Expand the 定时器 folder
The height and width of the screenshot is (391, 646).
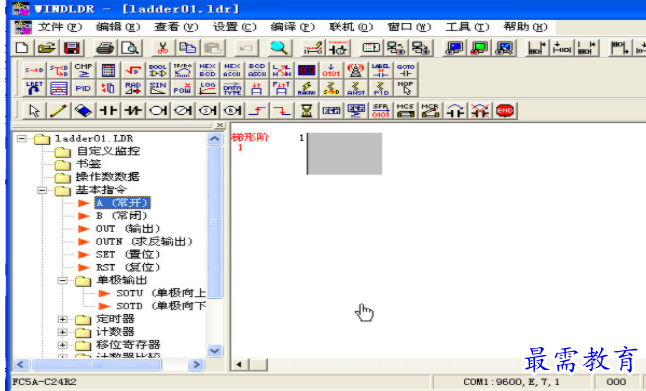(62, 319)
